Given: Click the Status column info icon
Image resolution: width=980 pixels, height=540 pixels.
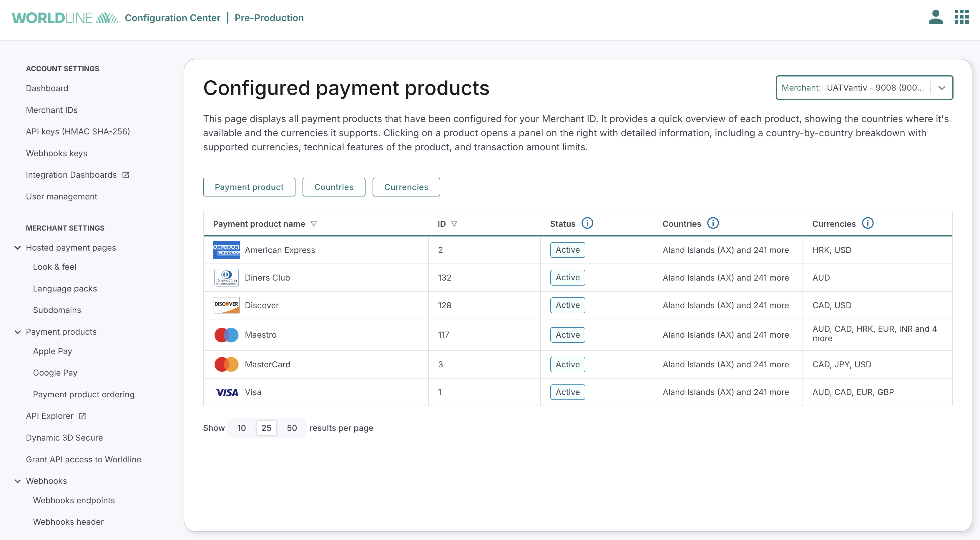Looking at the screenshot, I should [587, 223].
